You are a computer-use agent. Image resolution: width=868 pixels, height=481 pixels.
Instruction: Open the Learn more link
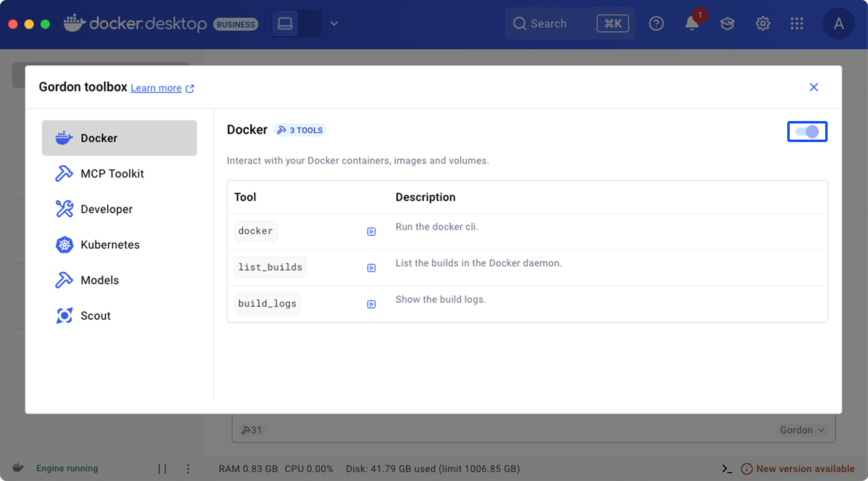pos(156,88)
